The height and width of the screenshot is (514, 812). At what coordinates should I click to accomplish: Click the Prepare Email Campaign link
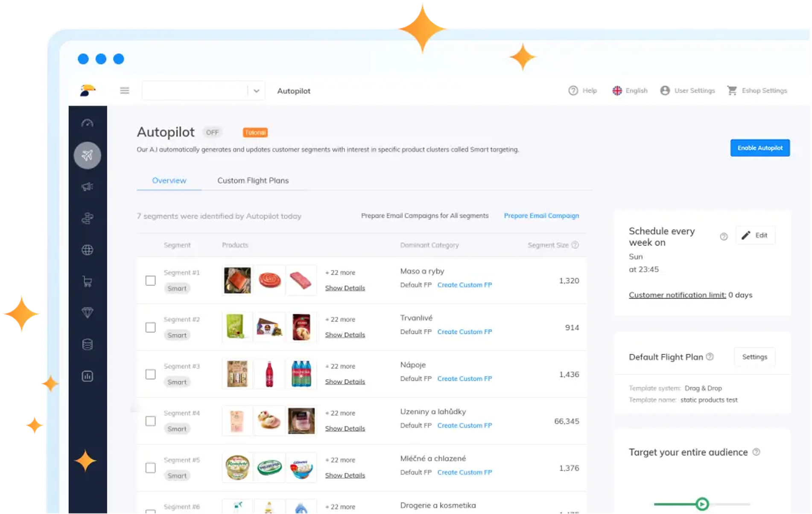541,216
